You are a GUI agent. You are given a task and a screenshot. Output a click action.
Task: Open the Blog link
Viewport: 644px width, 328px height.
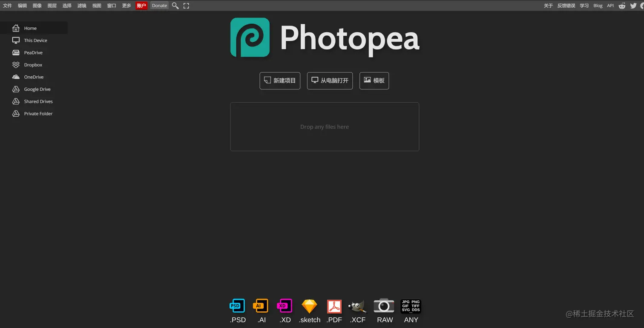598,6
